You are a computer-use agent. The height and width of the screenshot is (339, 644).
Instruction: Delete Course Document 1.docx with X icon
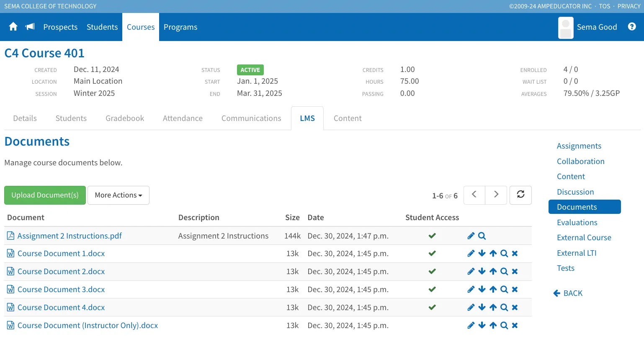pyautogui.click(x=515, y=253)
